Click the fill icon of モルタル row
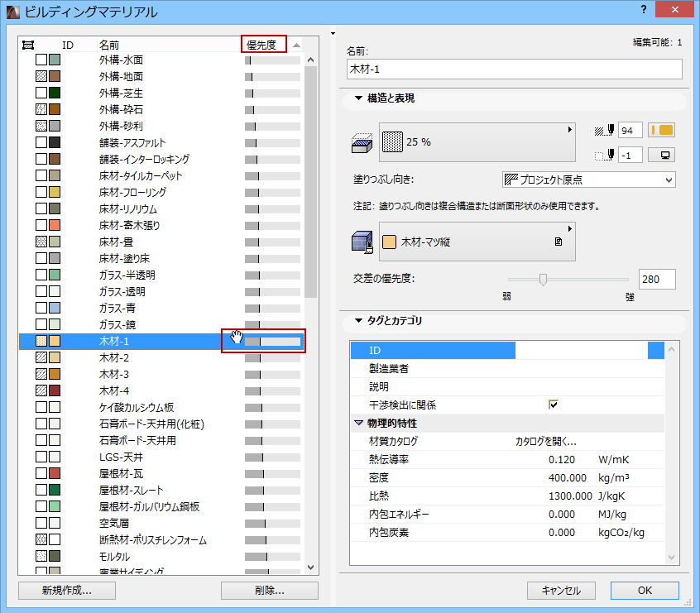700x613 pixels. tap(41, 556)
